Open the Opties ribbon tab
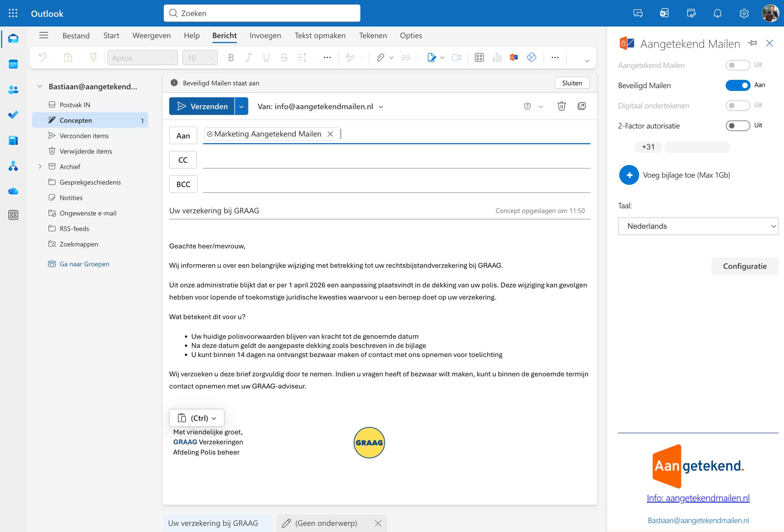The width and height of the screenshot is (784, 532). [x=411, y=36]
